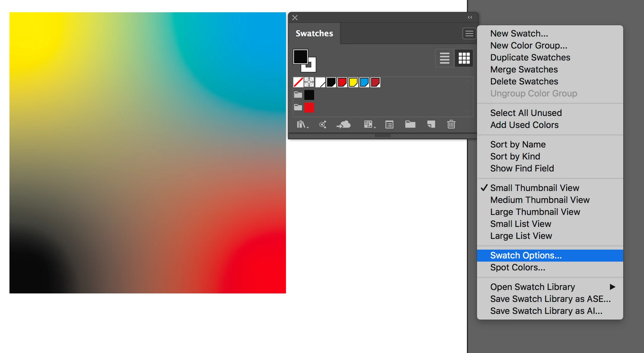Collapse the panel with double-arrow icon

pyautogui.click(x=470, y=18)
